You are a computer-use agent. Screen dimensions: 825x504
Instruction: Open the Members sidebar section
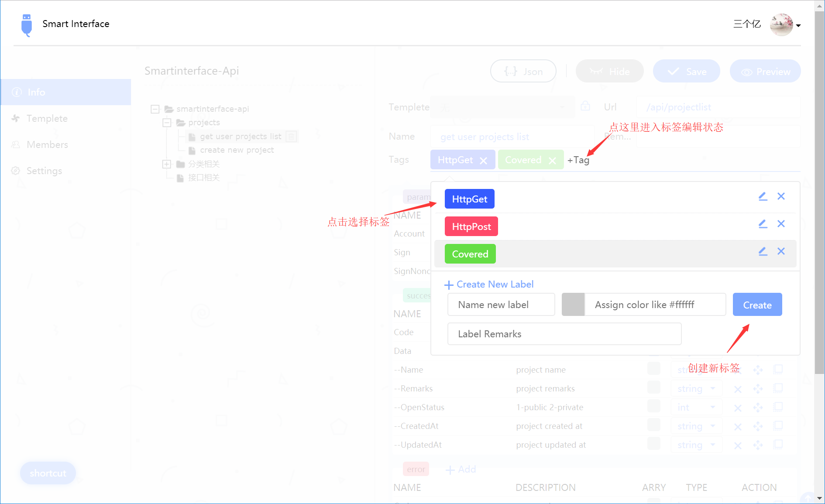[47, 144]
